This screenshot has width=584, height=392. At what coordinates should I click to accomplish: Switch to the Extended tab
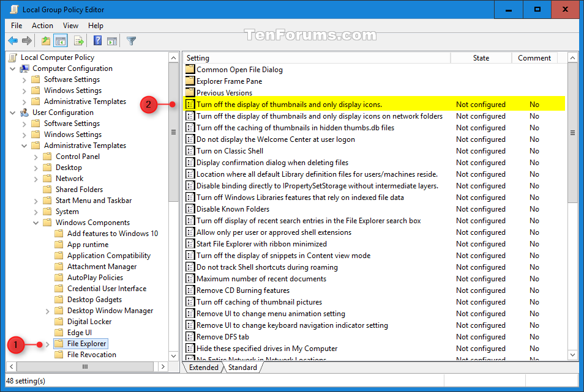(x=204, y=368)
